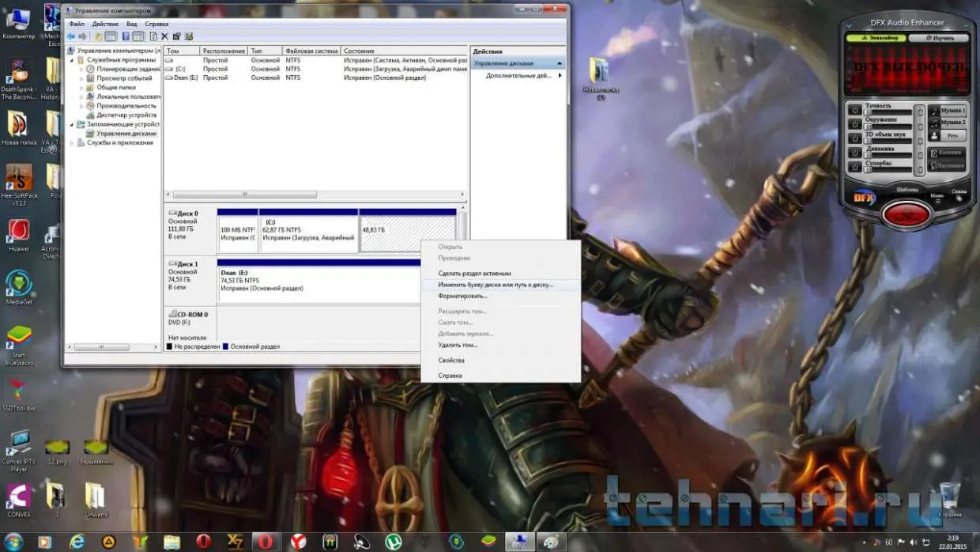Switch to the Equalizer tab in DFX

click(x=876, y=38)
